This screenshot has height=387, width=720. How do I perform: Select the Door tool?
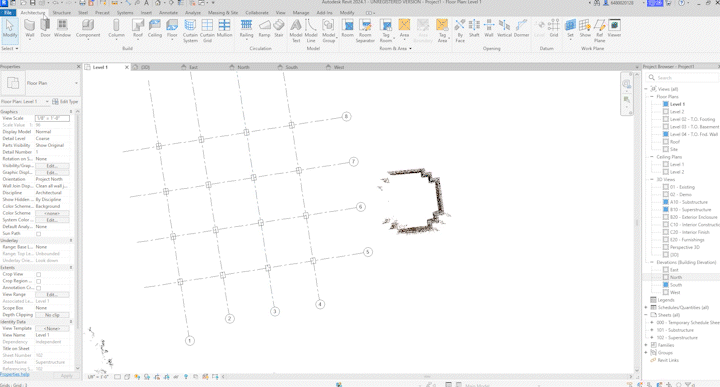click(45, 28)
